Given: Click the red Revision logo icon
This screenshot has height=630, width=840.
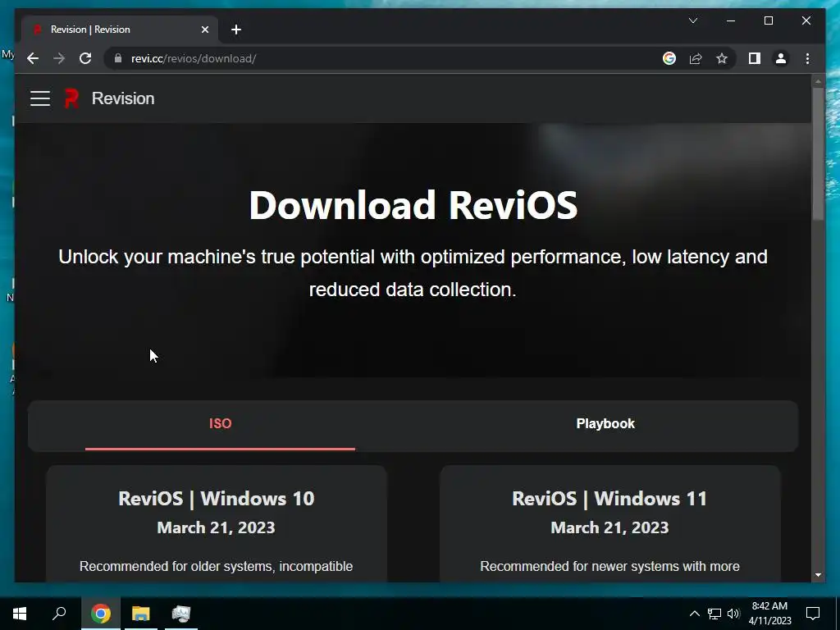Looking at the screenshot, I should [71, 98].
